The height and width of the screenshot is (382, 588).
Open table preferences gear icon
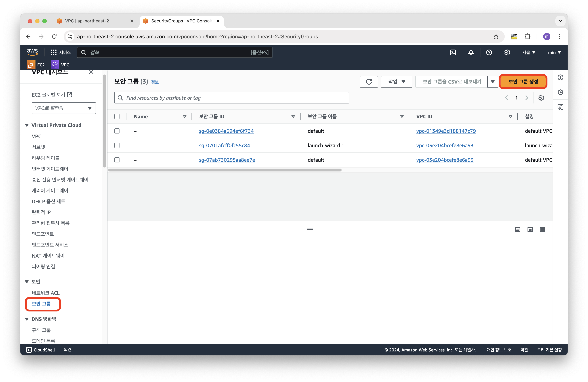(x=541, y=98)
